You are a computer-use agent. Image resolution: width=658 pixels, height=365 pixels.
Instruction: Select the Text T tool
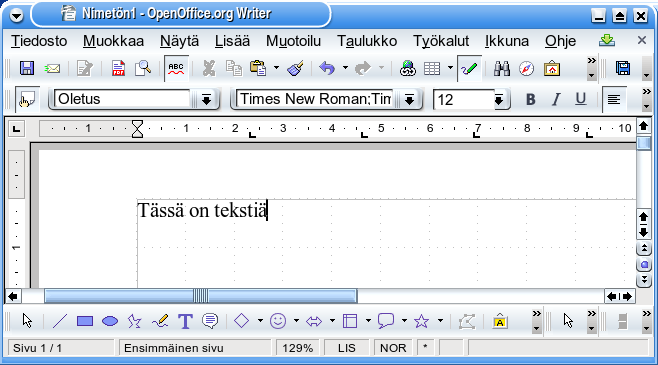click(185, 321)
